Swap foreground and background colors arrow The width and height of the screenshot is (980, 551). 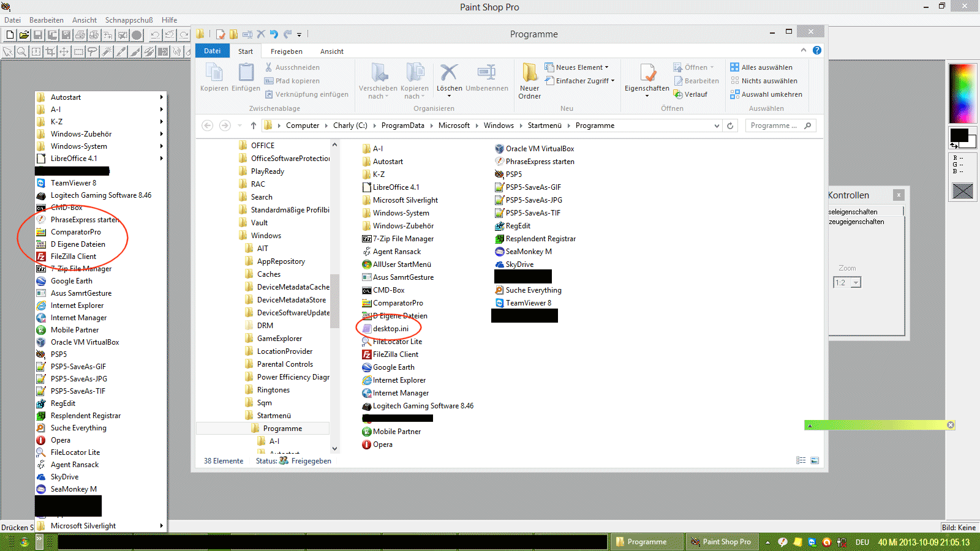954,146
